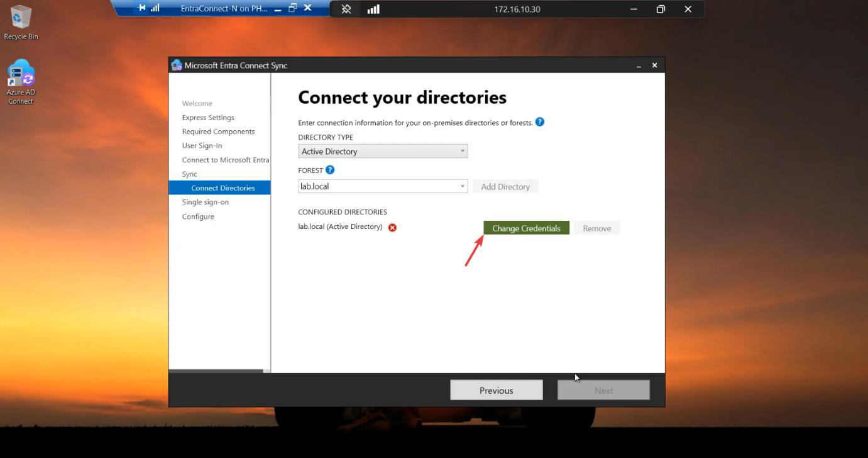Select User Sign-In in the sidebar
Image resolution: width=868 pixels, height=458 pixels.
pyautogui.click(x=202, y=145)
